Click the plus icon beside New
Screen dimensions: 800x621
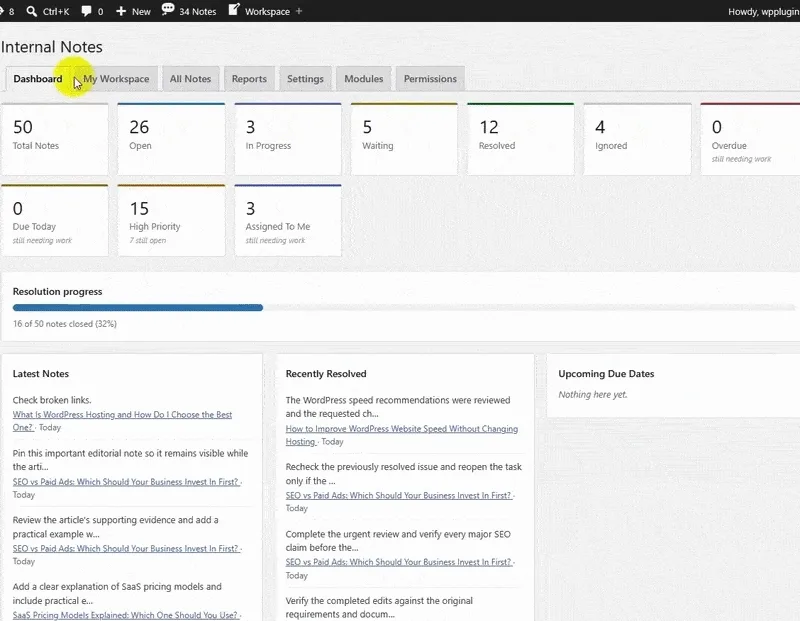[121, 11]
